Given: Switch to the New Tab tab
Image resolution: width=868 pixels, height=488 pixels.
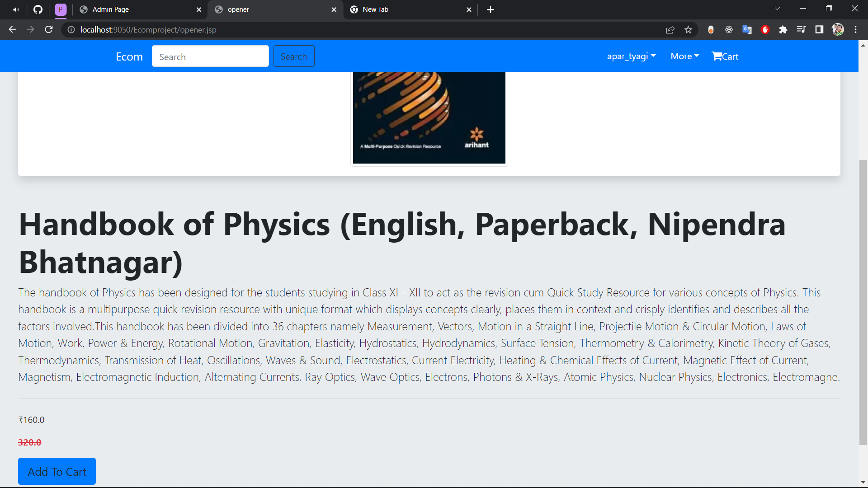Looking at the screenshot, I should [x=407, y=9].
